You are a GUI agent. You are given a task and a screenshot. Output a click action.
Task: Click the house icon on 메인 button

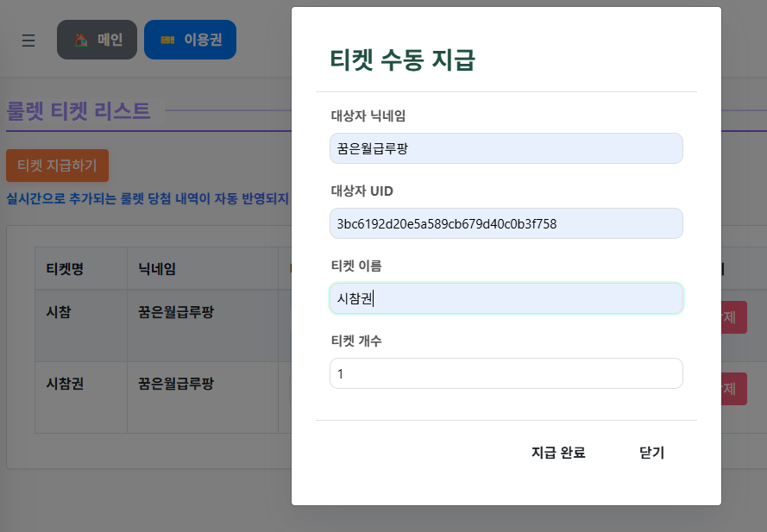[x=81, y=40]
